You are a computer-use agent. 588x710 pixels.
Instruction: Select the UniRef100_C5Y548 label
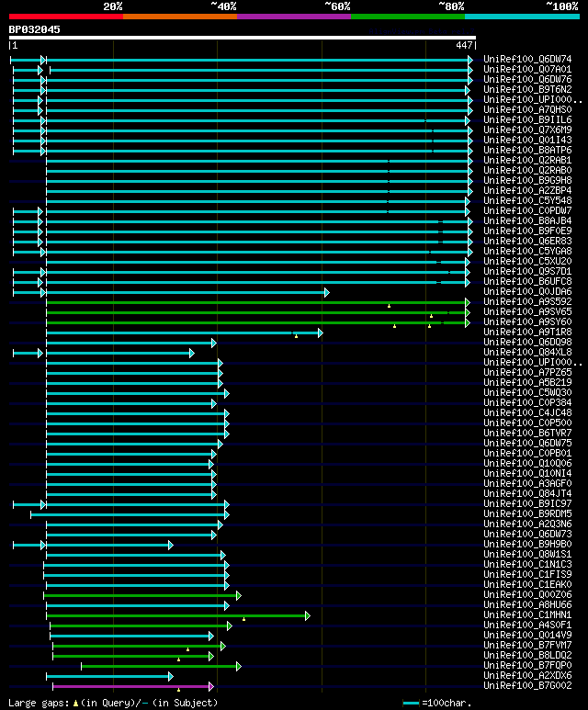[527, 200]
